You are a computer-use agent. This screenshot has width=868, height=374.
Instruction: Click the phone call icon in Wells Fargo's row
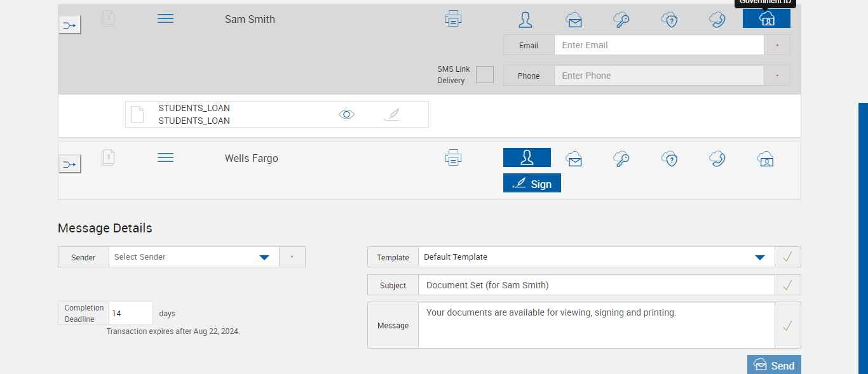(717, 159)
